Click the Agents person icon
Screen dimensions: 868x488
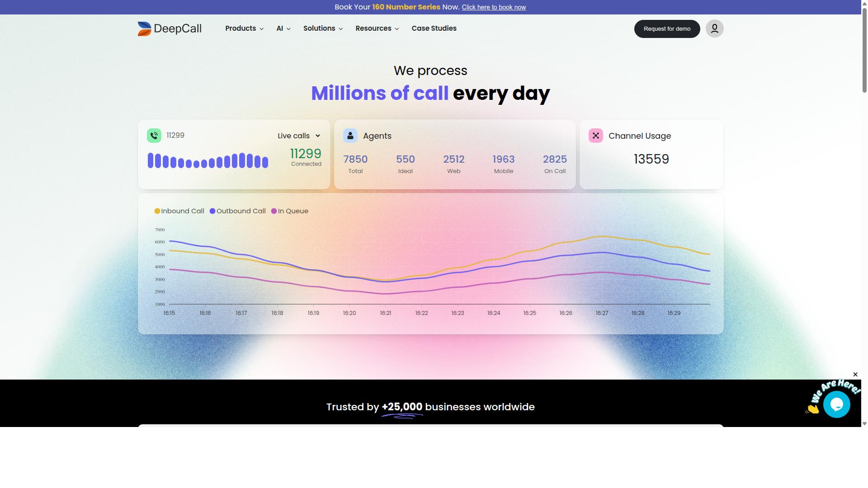pyautogui.click(x=350, y=136)
